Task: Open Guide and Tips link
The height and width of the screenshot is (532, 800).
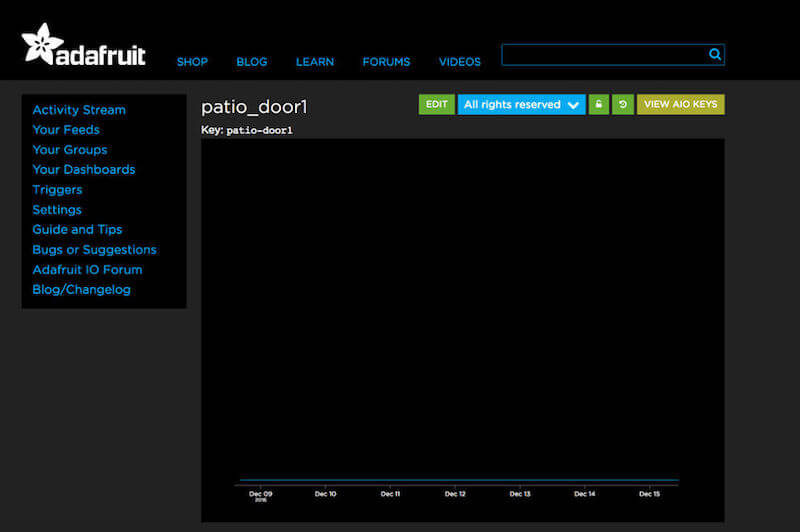Action: 77,230
